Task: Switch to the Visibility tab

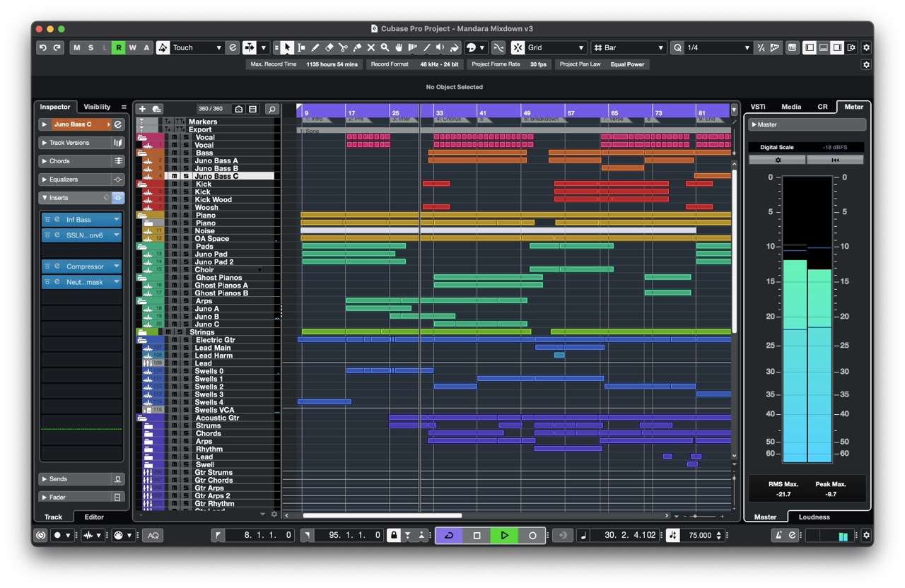Action: 97,107
